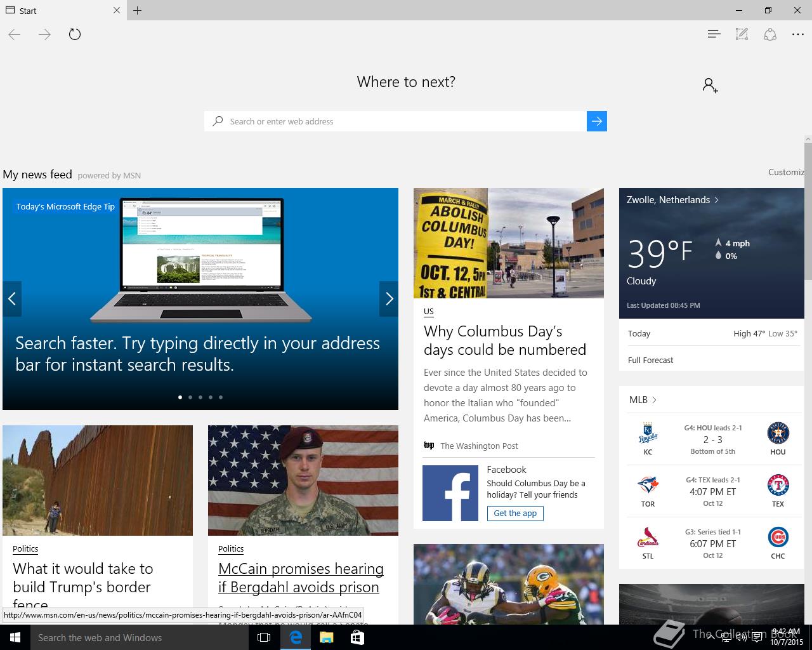Viewport: 812px width, 650px height.
Task: Open the Windows Store taskbar icon
Action: coord(357,637)
